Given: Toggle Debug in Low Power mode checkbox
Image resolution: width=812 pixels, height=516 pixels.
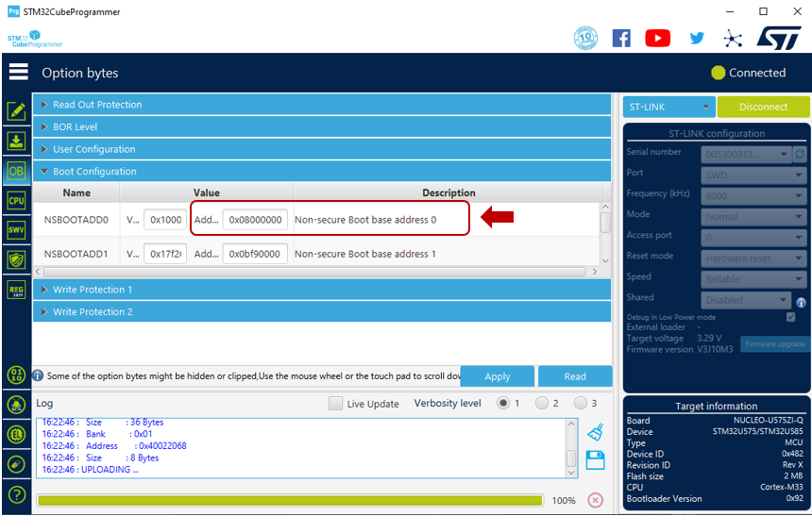Looking at the screenshot, I should (791, 317).
